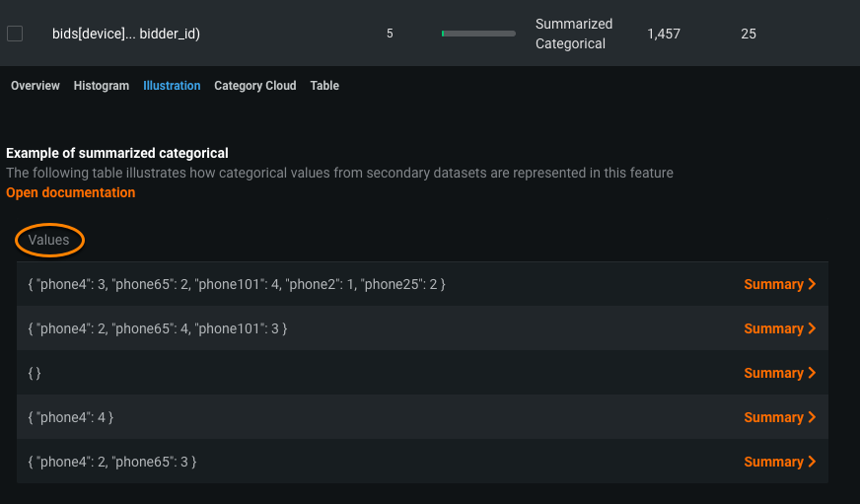This screenshot has width=860, height=504.
Task: Switch to the Overview tab
Action: [36, 86]
